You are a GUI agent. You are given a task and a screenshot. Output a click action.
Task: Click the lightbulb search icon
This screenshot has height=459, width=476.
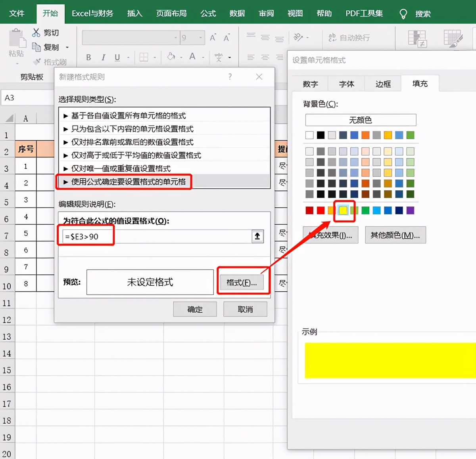[403, 14]
